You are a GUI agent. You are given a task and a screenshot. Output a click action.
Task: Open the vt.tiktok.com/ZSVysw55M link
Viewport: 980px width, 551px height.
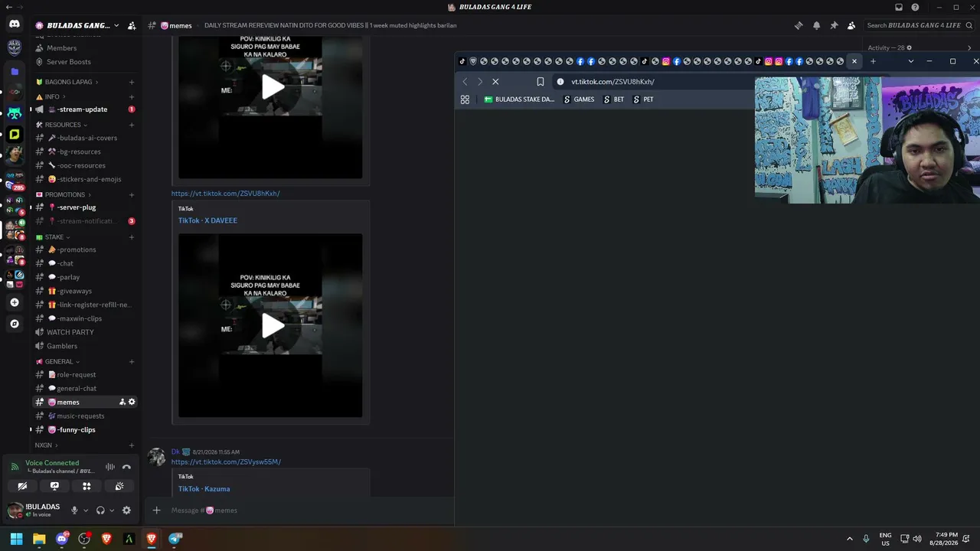click(x=226, y=462)
